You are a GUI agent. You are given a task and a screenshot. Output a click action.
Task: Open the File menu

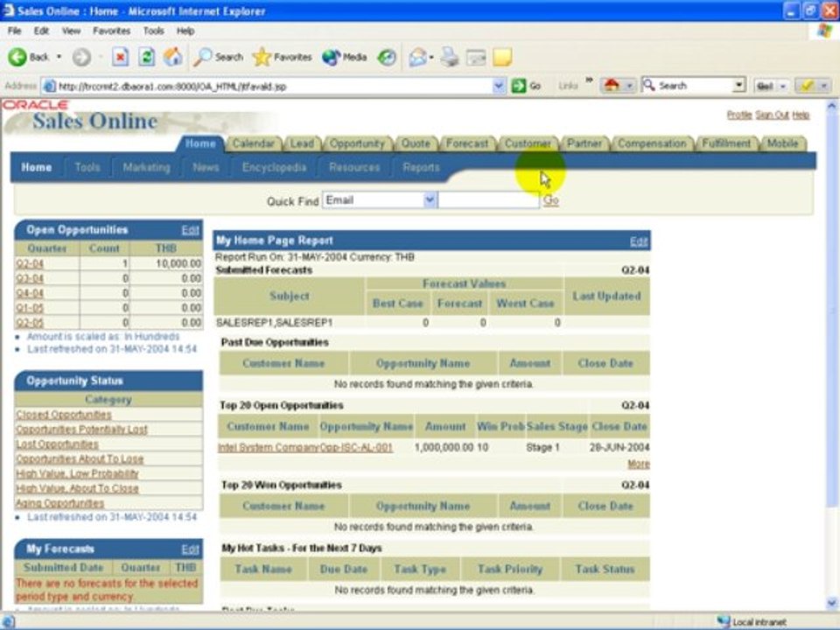point(15,31)
